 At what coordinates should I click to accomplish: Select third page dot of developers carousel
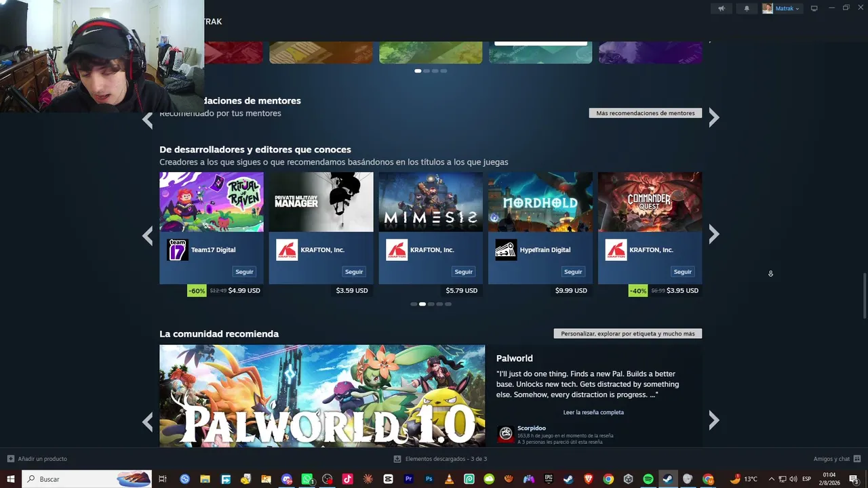click(431, 304)
